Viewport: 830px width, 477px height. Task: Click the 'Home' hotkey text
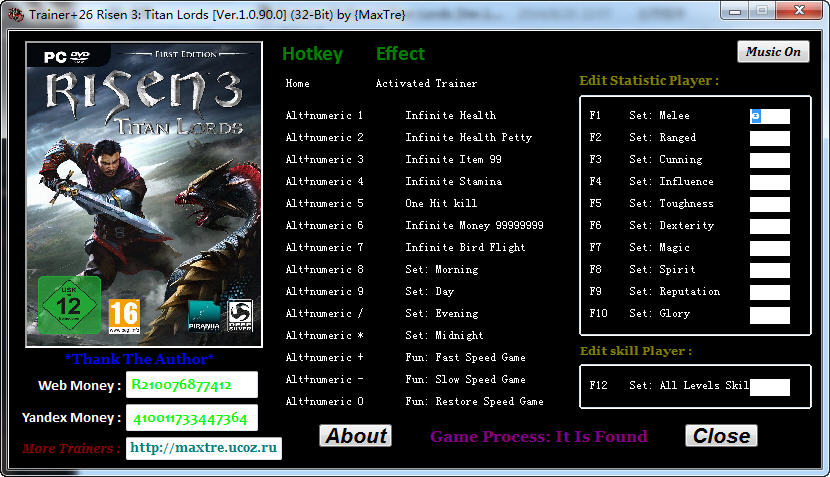(x=297, y=83)
